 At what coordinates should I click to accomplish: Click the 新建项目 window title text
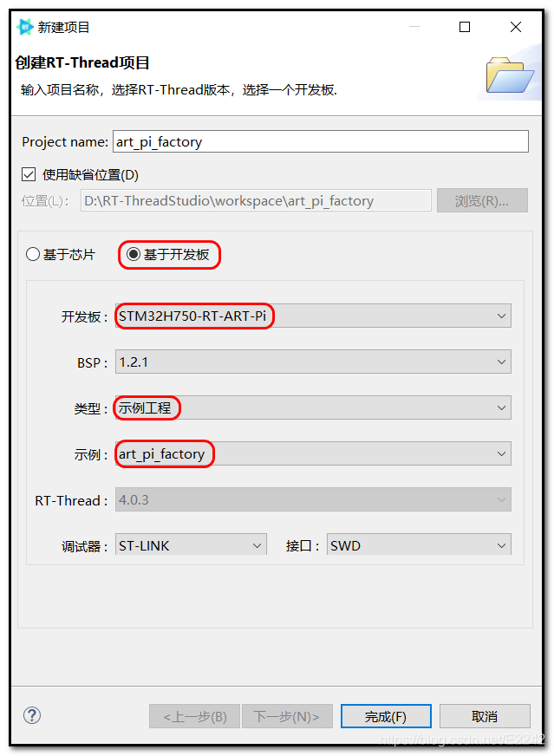63,28
